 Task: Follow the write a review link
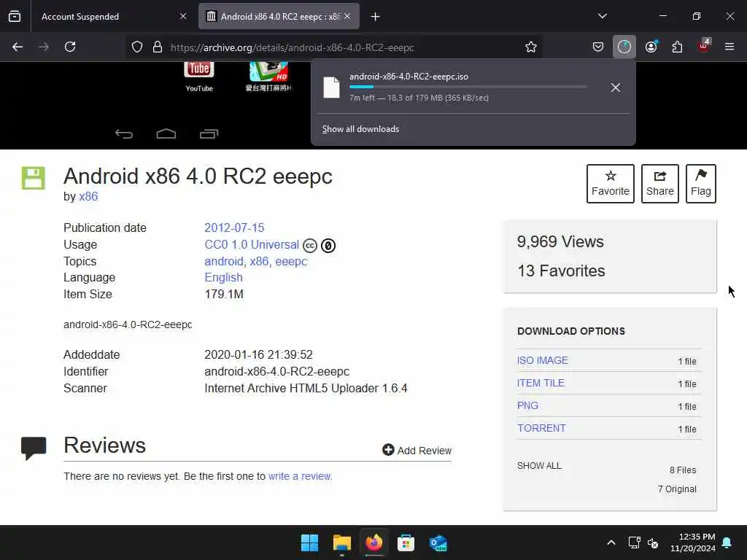299,476
